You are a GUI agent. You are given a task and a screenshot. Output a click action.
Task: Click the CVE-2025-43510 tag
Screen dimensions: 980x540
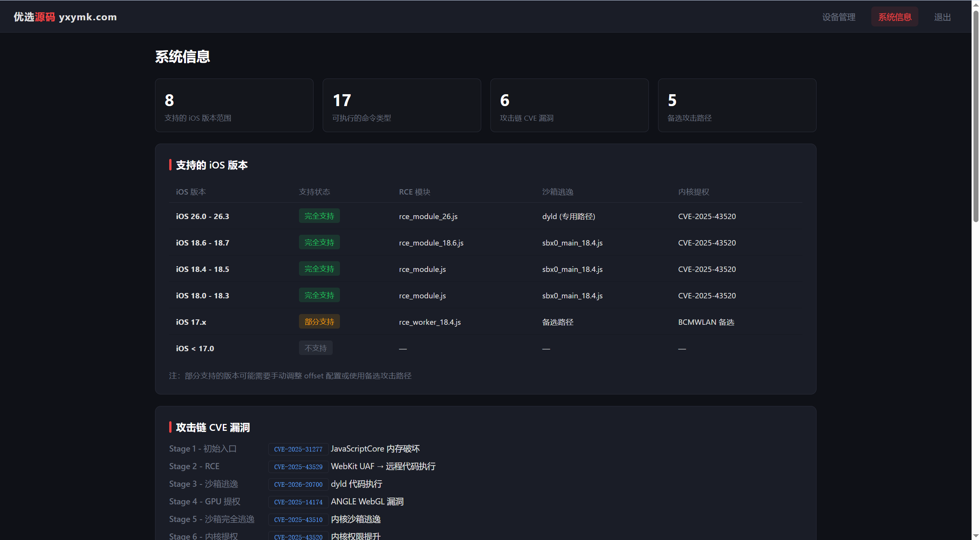click(x=298, y=520)
